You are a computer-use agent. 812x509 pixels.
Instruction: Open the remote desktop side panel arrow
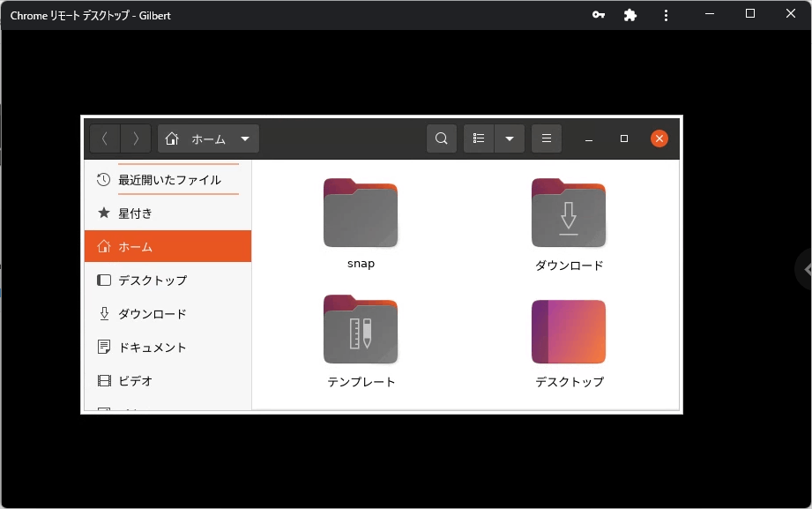pyautogui.click(x=805, y=269)
